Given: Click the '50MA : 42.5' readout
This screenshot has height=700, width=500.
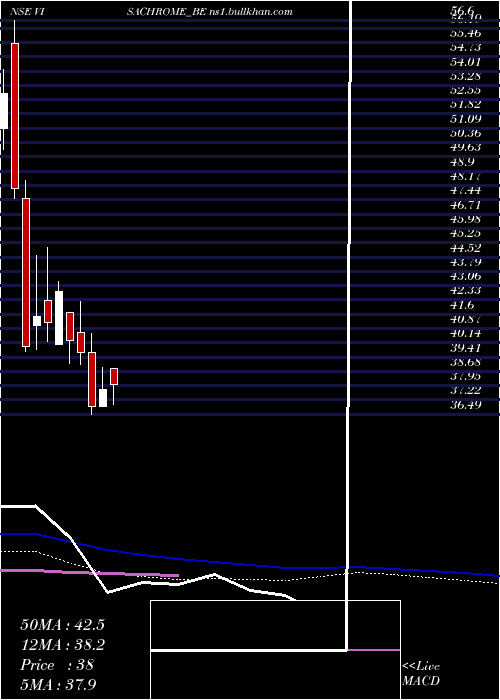Looking at the screenshot, I should tap(62, 625).
